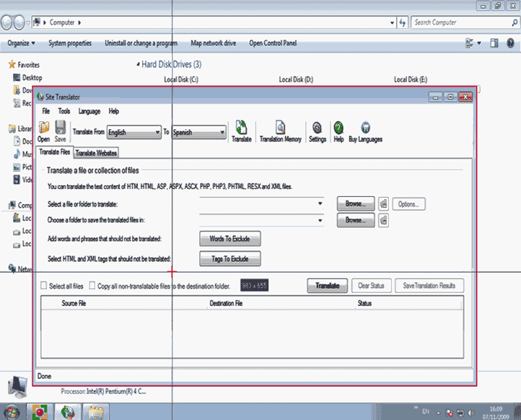Select the Translate Files tab
The height and width of the screenshot is (420, 521).
click(55, 152)
